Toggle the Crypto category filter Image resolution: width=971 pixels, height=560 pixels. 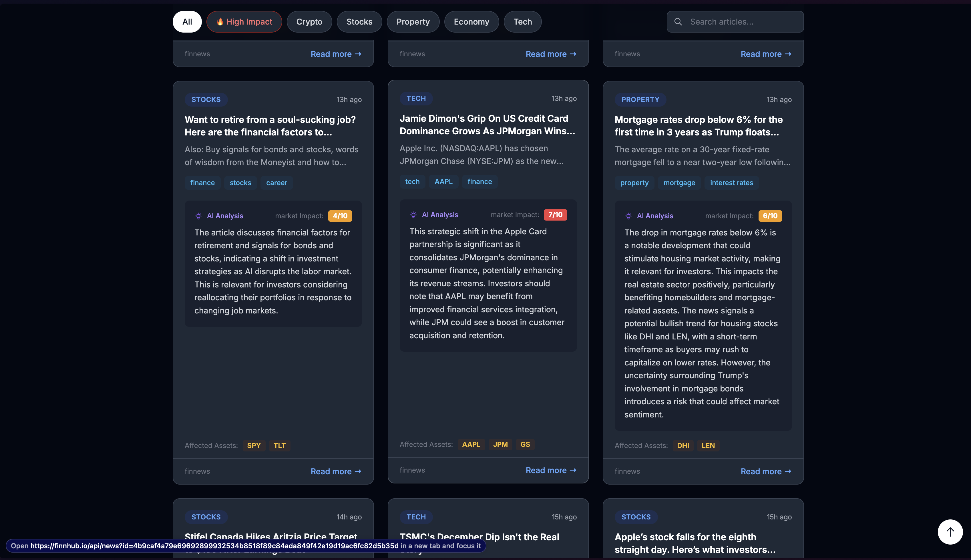coord(309,21)
